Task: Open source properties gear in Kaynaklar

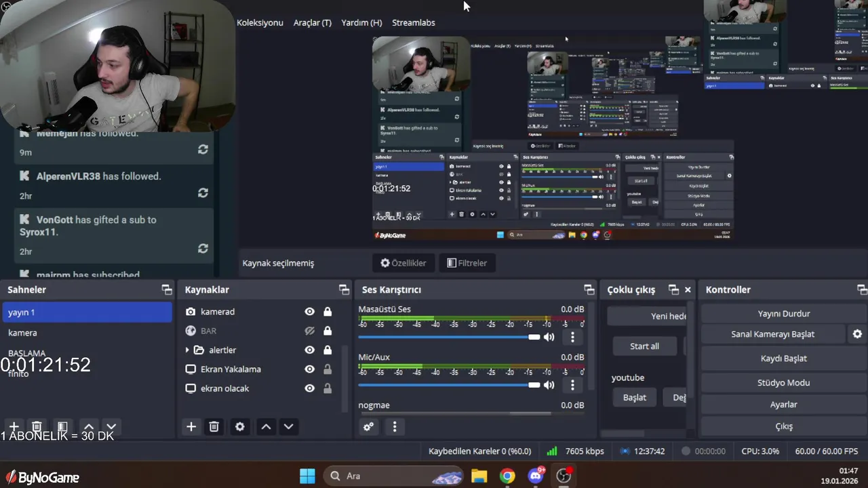Action: click(239, 426)
